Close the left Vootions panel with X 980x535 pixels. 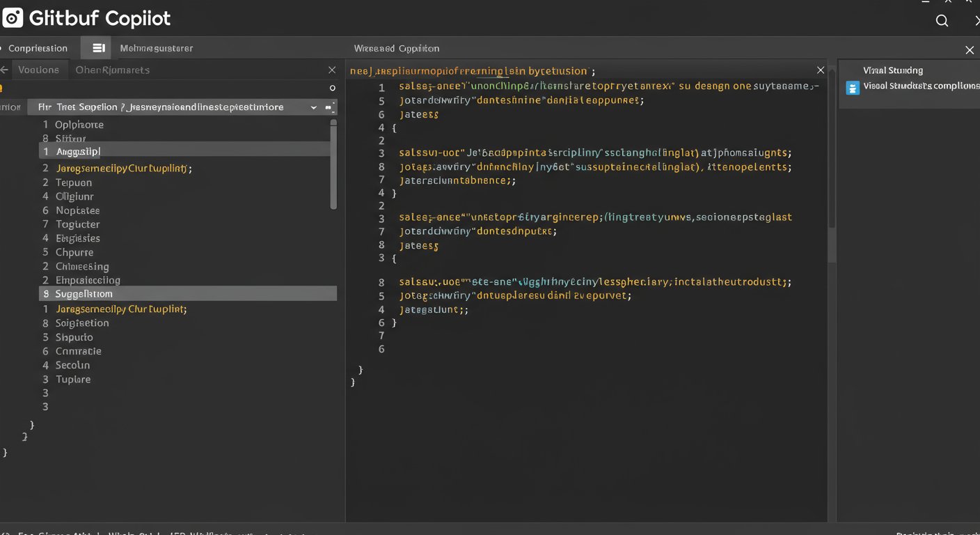[332, 70]
